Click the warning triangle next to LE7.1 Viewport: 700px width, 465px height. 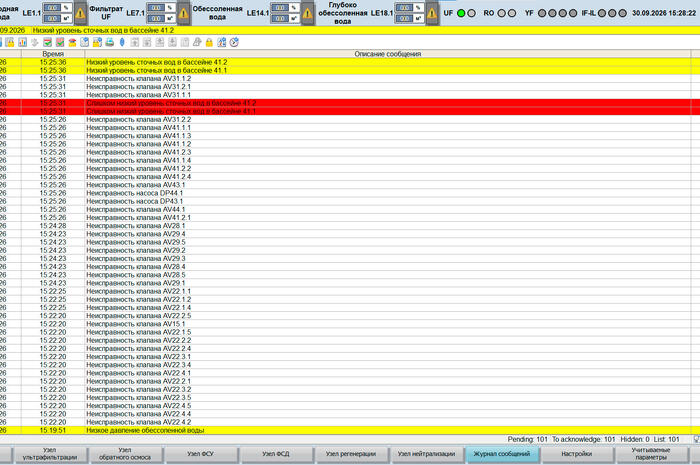pyautogui.click(x=183, y=13)
